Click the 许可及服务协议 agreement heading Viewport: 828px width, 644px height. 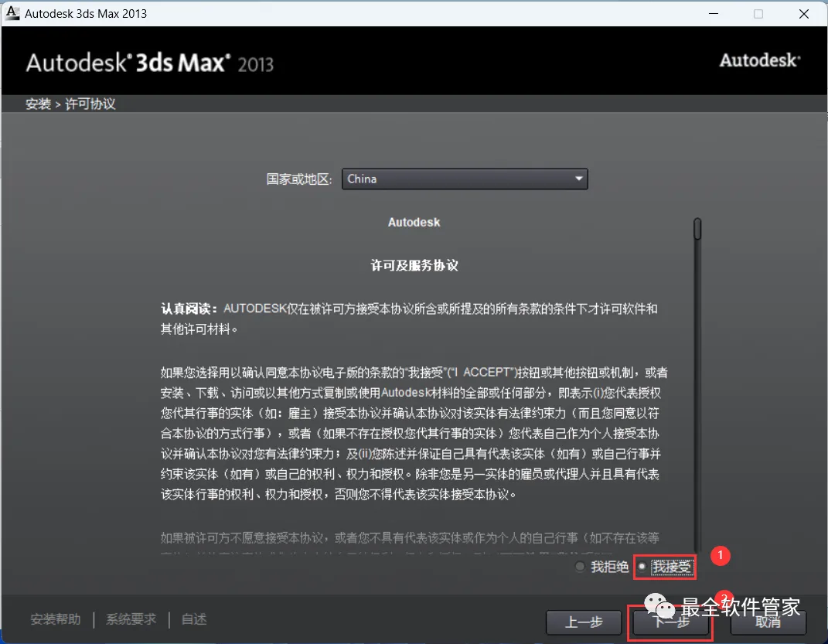point(414,265)
